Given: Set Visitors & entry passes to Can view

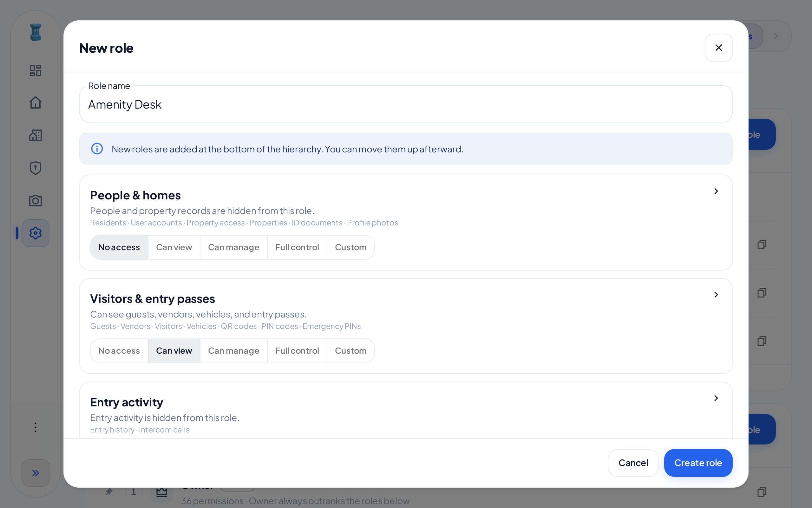Looking at the screenshot, I should tap(174, 351).
